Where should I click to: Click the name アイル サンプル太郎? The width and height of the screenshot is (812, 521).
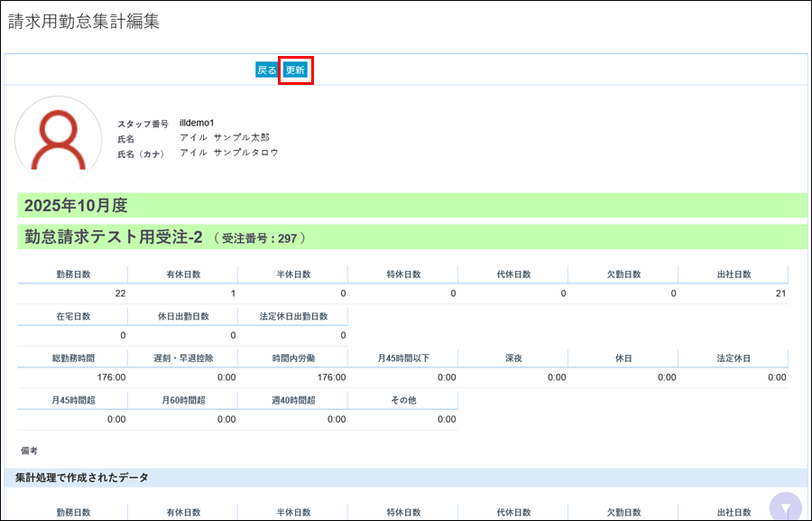225,137
